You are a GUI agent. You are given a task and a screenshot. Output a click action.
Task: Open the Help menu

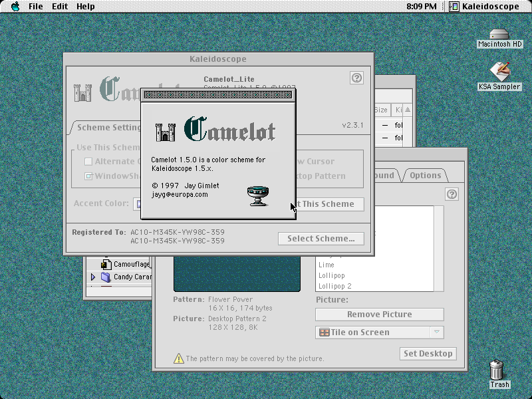pos(86,7)
